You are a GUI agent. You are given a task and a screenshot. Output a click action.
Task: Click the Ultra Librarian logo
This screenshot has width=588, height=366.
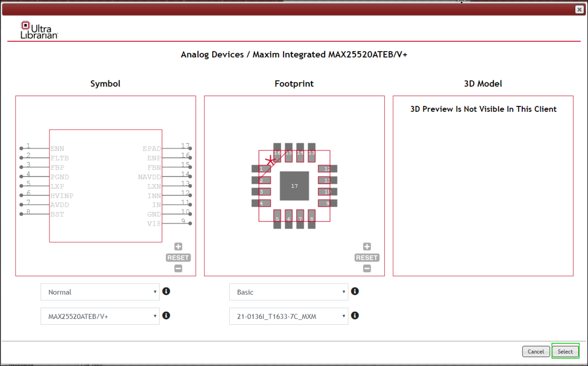[x=39, y=30]
